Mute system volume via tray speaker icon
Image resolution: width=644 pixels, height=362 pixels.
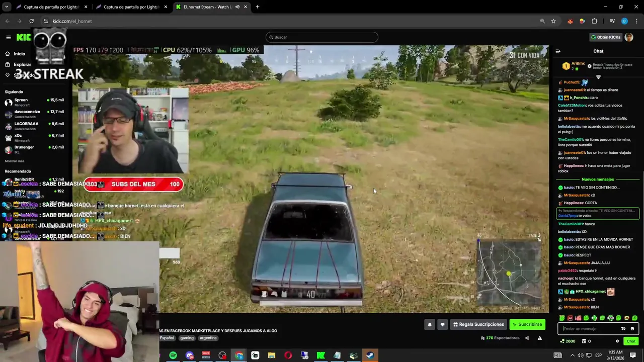coord(580,355)
